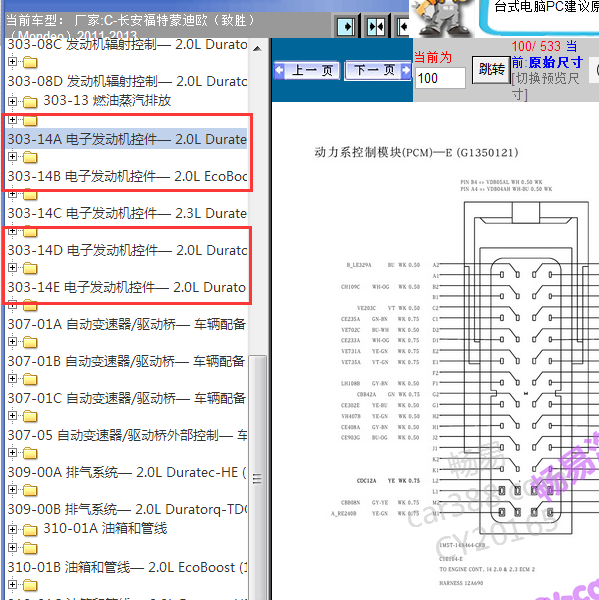Viewport: 599px width, 600px height.
Task: Click the tree scrollbar up arrow
Action: (x=258, y=49)
